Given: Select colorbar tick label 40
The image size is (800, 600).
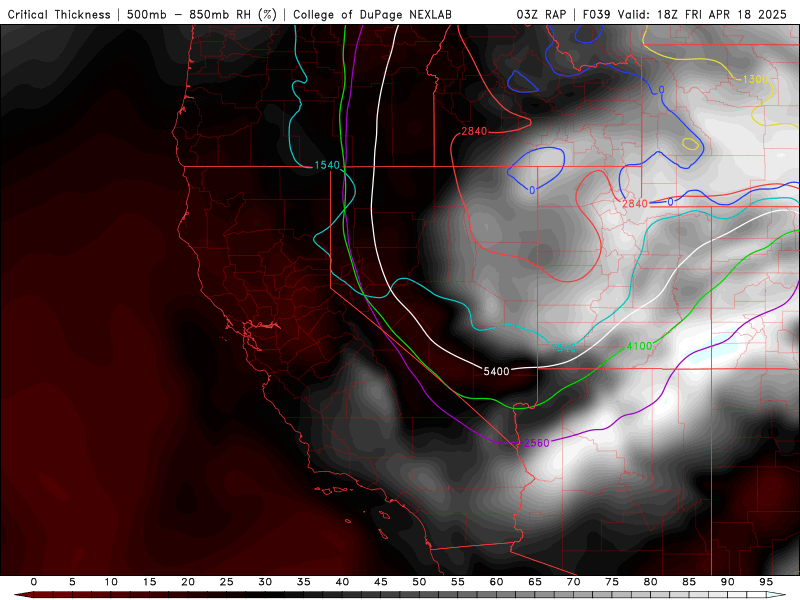Looking at the screenshot, I should point(342,582).
